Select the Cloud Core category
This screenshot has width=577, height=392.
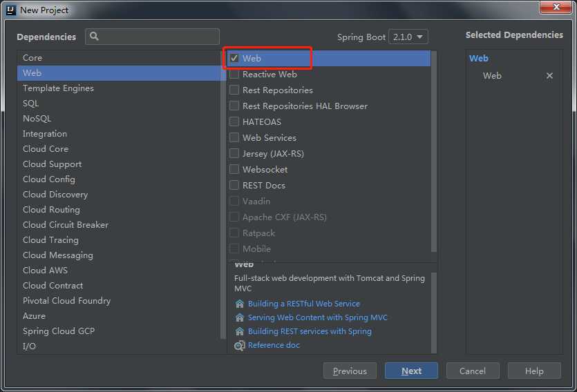(x=119, y=149)
